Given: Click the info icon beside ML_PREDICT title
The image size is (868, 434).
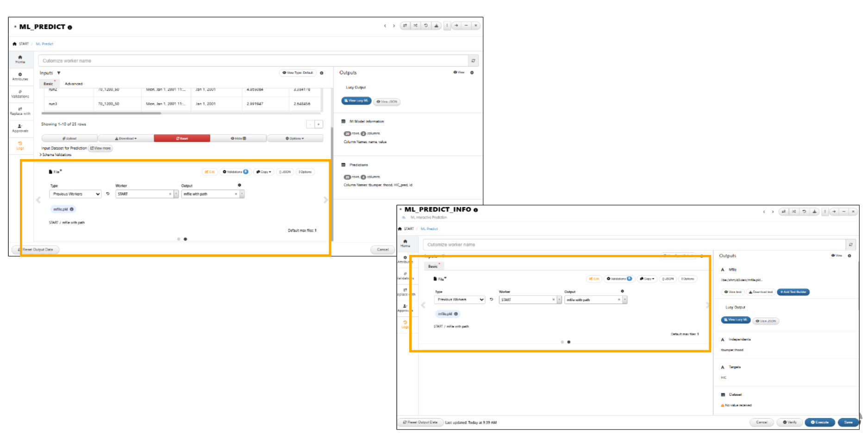Looking at the screenshot, I should pos(70,27).
